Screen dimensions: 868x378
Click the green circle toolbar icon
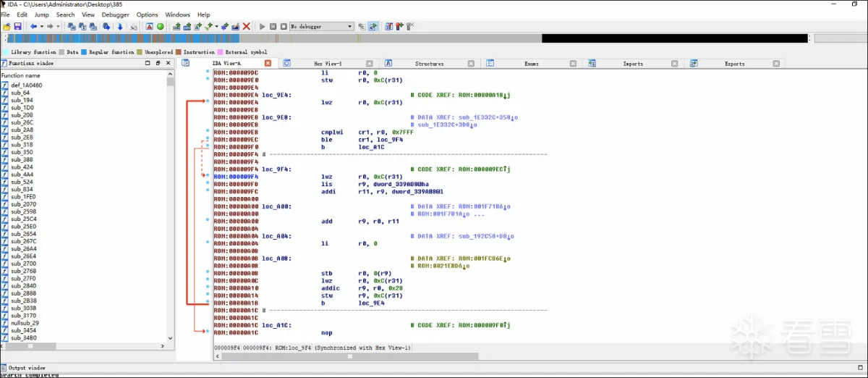tap(160, 27)
